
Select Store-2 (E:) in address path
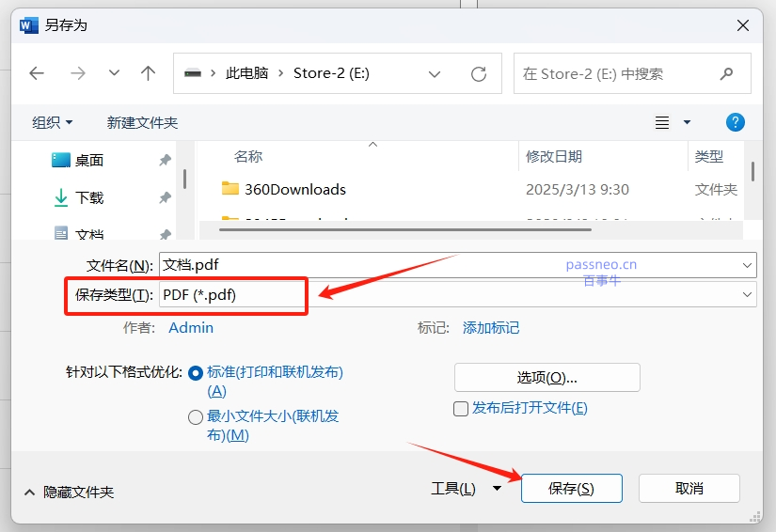tap(331, 73)
